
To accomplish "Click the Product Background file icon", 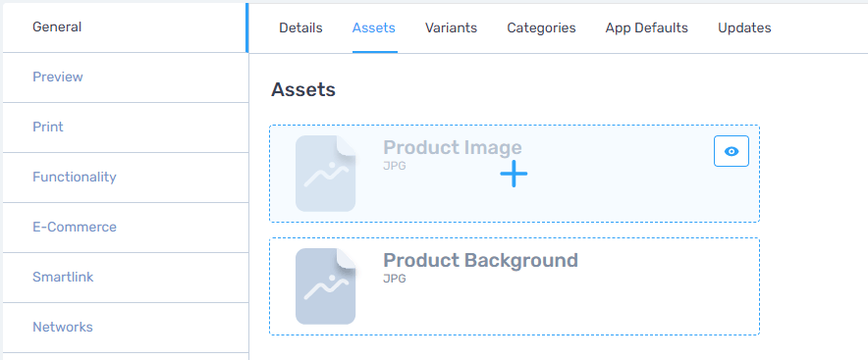I will (326, 285).
